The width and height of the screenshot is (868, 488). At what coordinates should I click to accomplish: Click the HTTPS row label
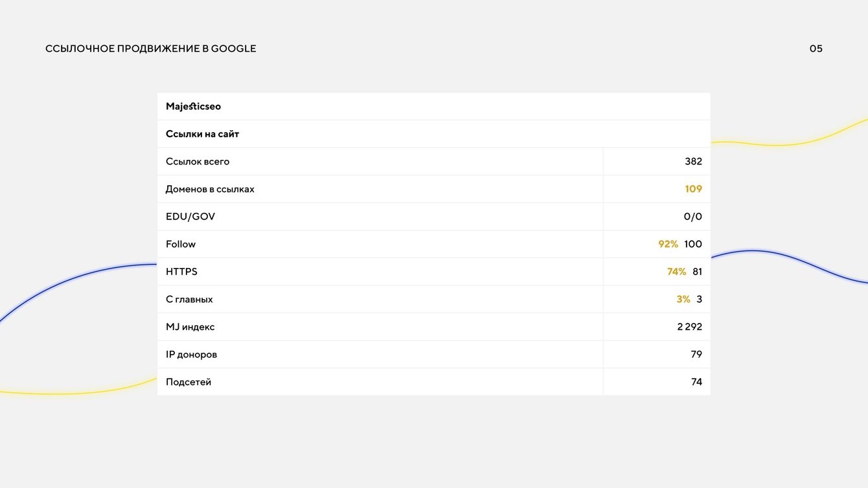[x=181, y=272]
